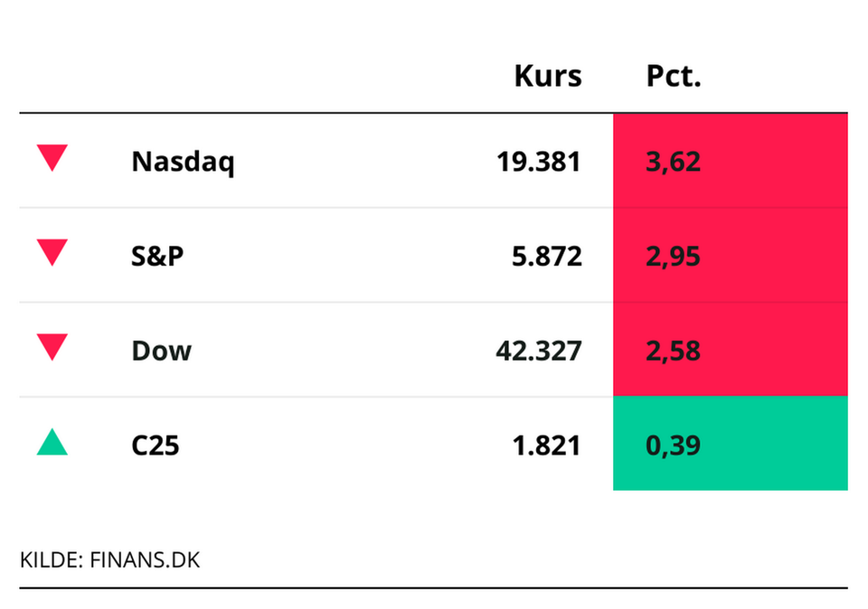
Task: Click the green up arrow beside C25
Action: point(52,443)
